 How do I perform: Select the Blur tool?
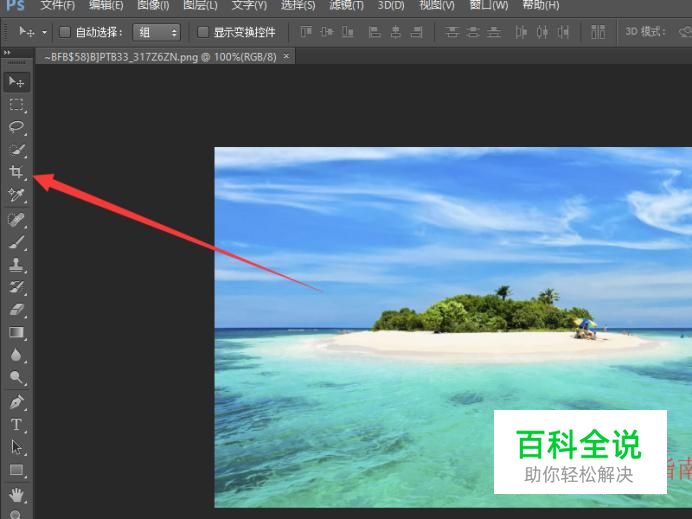[x=16, y=354]
